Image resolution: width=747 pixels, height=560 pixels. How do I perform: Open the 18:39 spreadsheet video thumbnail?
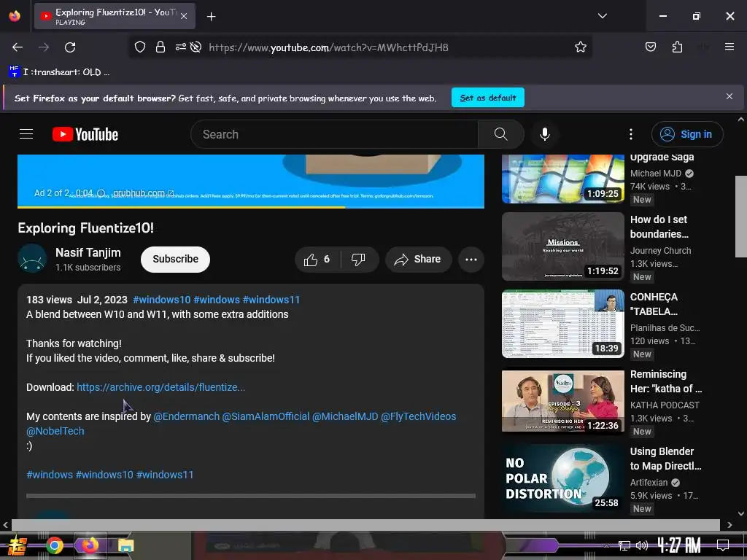(562, 324)
